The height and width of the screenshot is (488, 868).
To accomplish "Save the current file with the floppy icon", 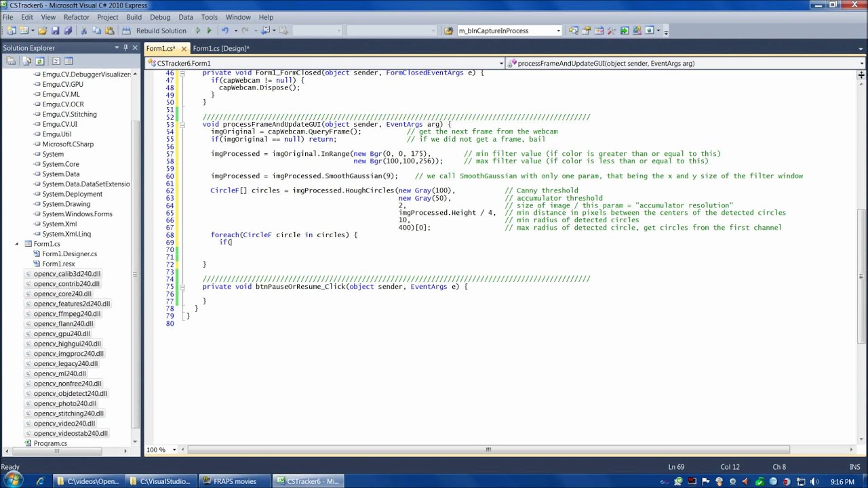I will pos(55,30).
